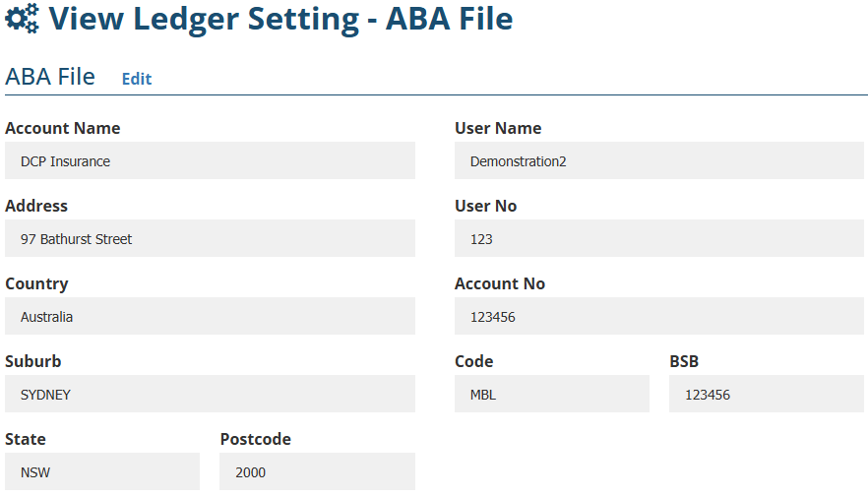Screen dimensions: 868x497
Task: Click the Postcode label text
Action: tap(256, 439)
